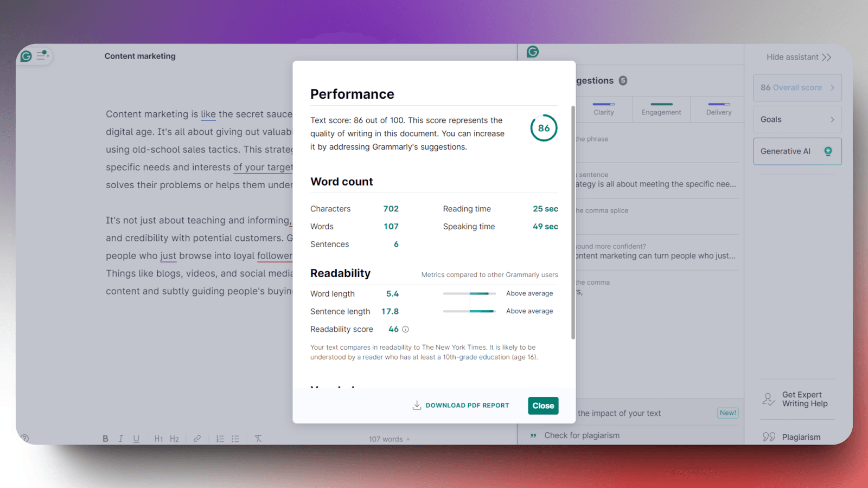Image resolution: width=868 pixels, height=488 pixels.
Task: Click the 86 score circle in Performance dialog
Action: pos(544,128)
